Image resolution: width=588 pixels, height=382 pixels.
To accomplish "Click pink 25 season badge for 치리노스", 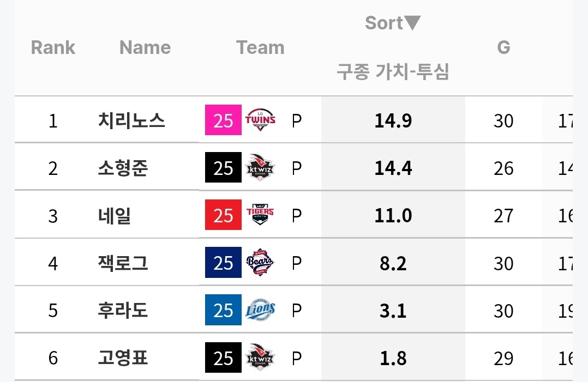I will pyautogui.click(x=223, y=120).
